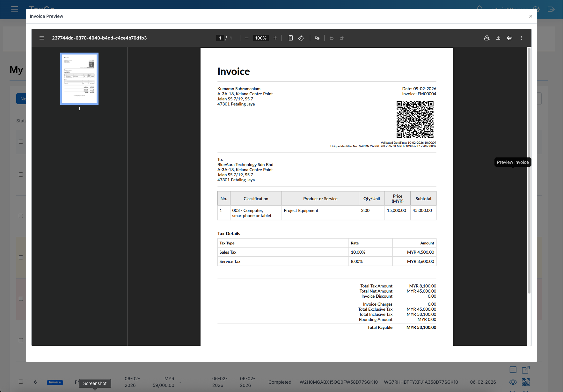563x392 pixels.
Task: Click the eye icon on the last invoice row
Action: [x=513, y=382]
